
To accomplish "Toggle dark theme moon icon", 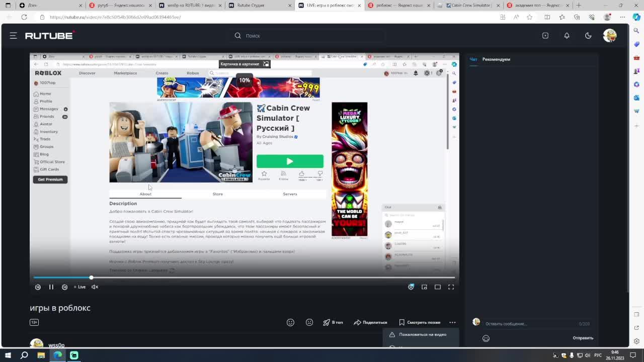I will [588, 36].
